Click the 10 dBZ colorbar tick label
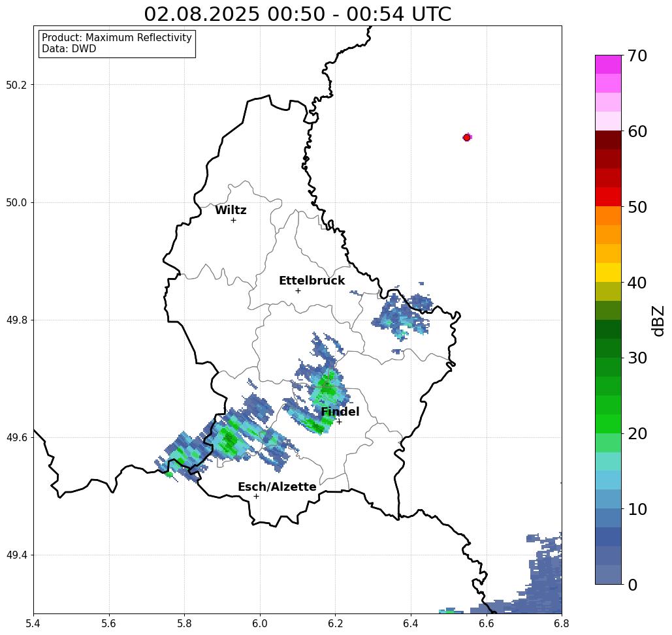This screenshot has height=635, width=672. [x=637, y=509]
